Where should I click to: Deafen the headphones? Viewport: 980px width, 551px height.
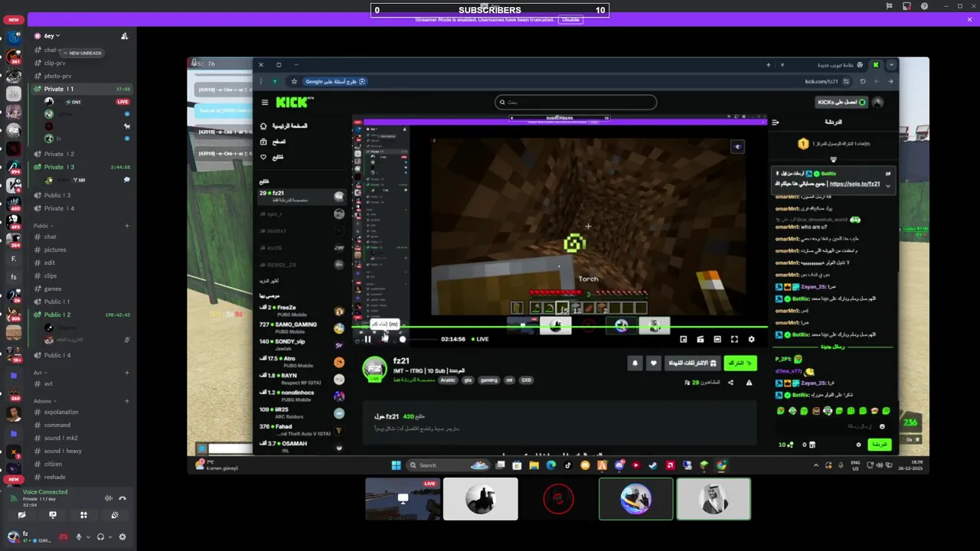(x=100, y=537)
